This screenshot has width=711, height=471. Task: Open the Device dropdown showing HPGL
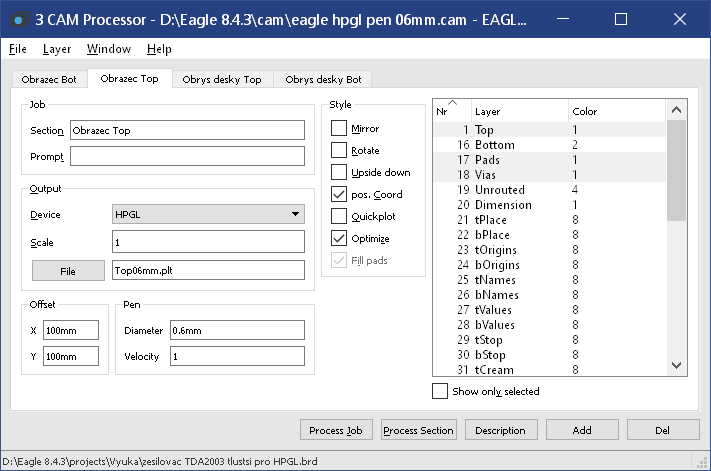208,214
